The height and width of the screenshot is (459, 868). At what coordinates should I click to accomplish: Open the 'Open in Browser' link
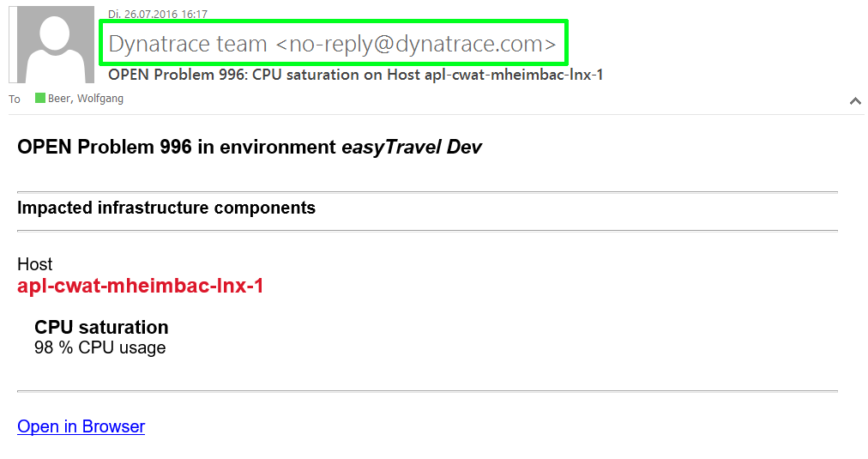tap(81, 426)
